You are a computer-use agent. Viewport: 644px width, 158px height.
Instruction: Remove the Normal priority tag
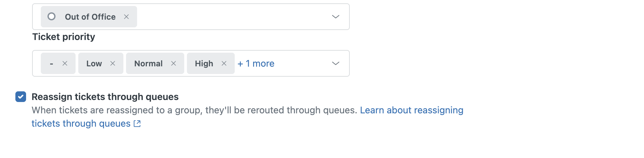(174, 63)
